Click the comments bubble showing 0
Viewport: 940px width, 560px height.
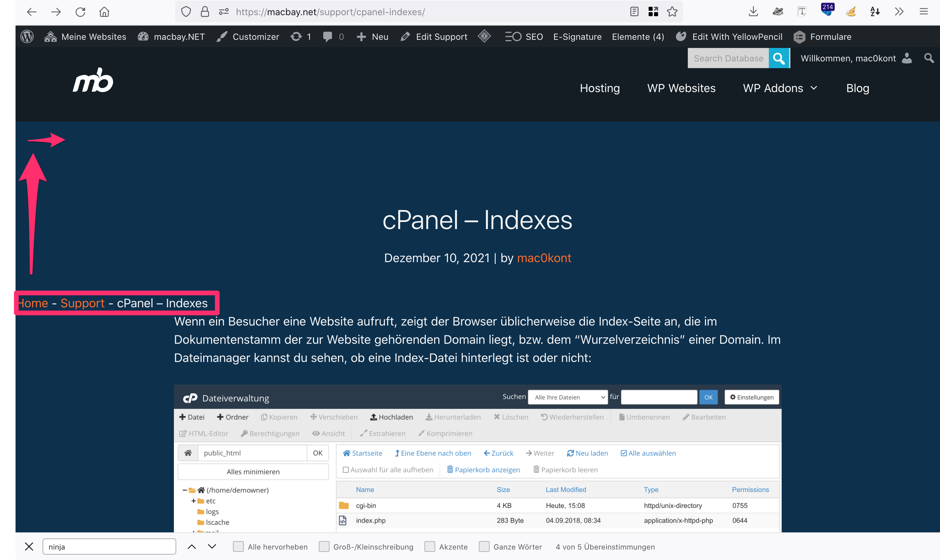coord(333,37)
